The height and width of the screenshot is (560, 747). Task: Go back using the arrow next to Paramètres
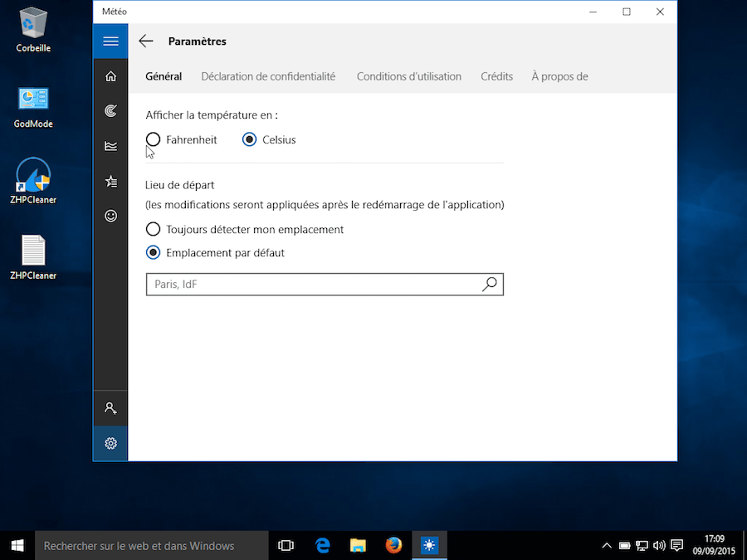[146, 41]
